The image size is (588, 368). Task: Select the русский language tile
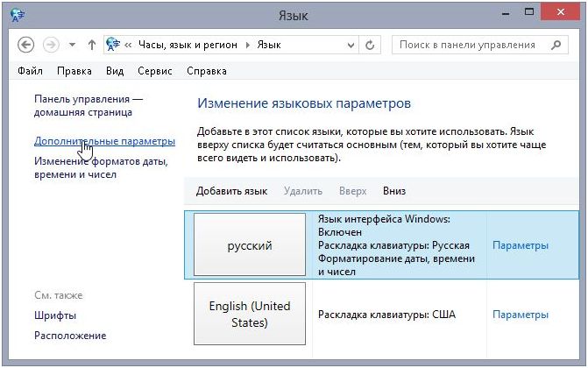(250, 245)
